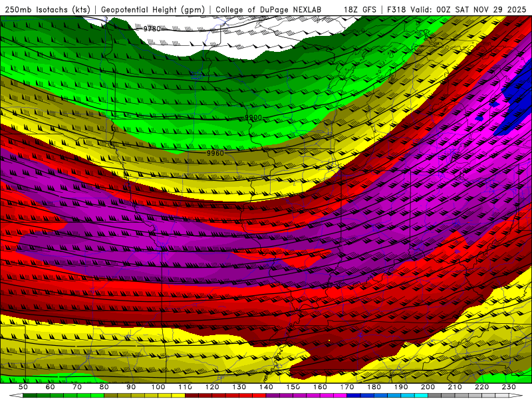Click the 'College of DuPage NEXLAB' label
The width and height of the screenshot is (532, 399).
tap(269, 10)
